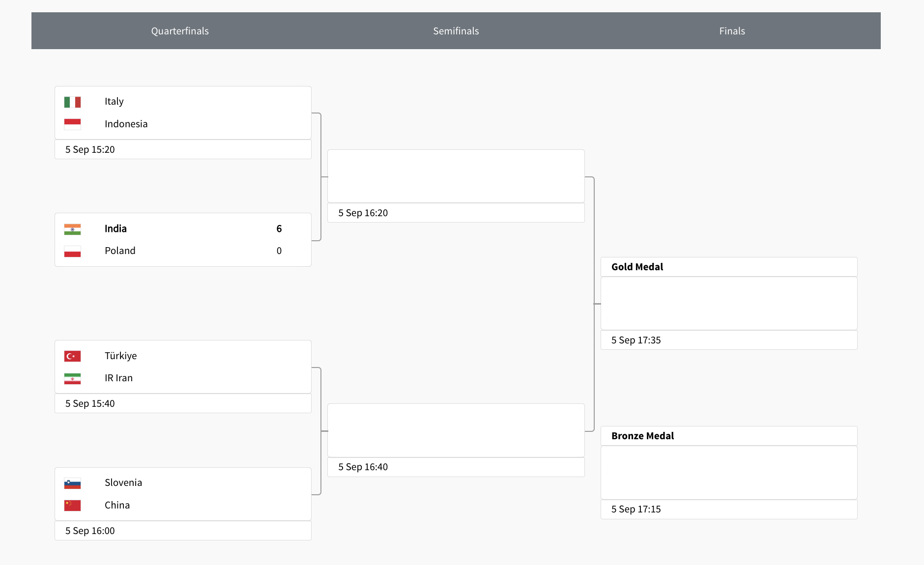Click India's score of 6
This screenshot has width=924, height=565.
coord(279,228)
